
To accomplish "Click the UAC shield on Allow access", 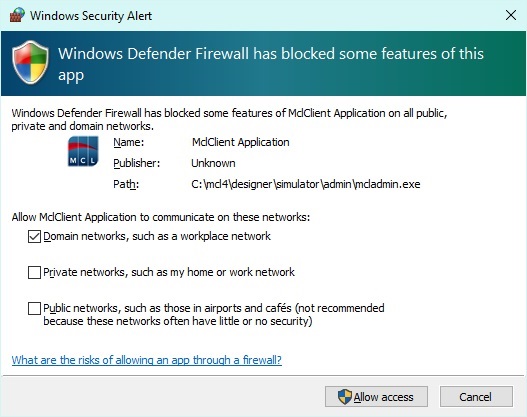I will click(344, 397).
